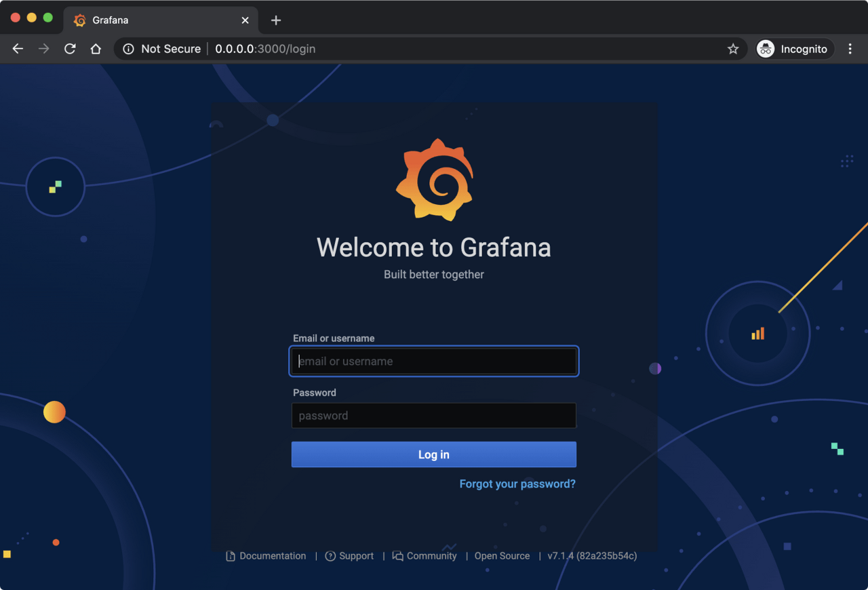Click the red macOS window close button

(x=15, y=18)
